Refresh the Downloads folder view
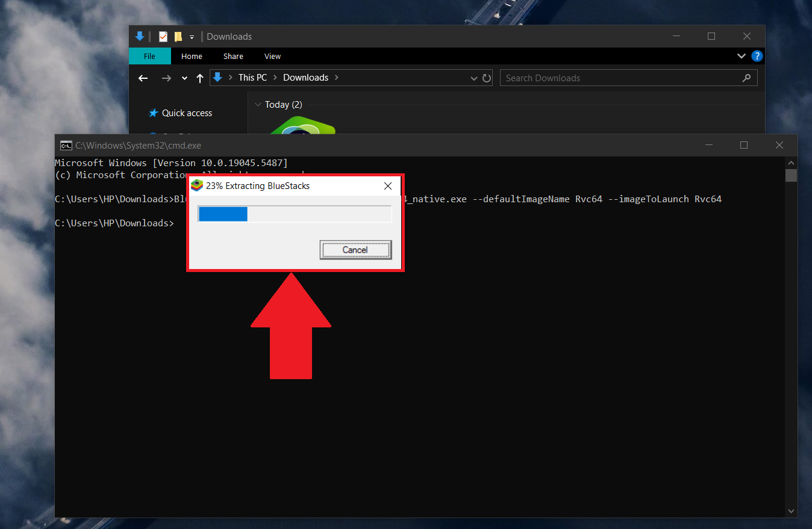Viewport: 812px width, 529px height. pyautogui.click(x=487, y=78)
